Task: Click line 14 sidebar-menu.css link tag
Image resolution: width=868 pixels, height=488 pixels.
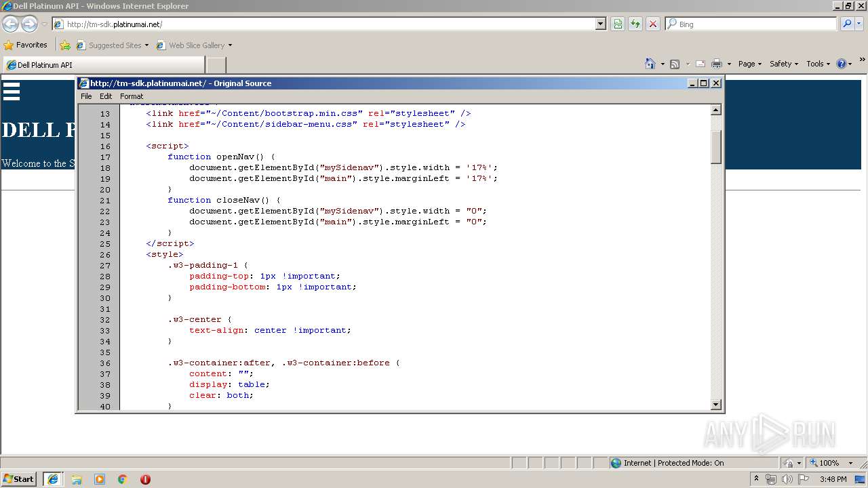Action: pos(306,124)
